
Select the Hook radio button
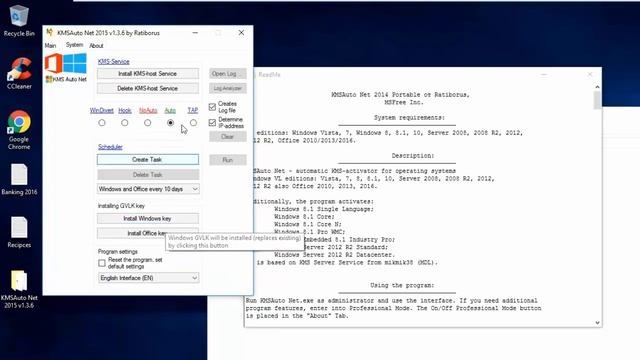(124, 122)
